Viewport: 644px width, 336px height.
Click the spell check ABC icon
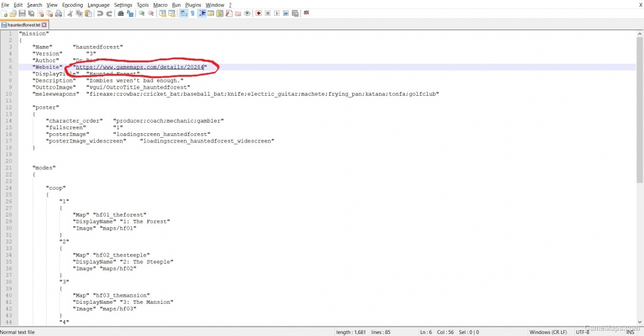pos(306,13)
